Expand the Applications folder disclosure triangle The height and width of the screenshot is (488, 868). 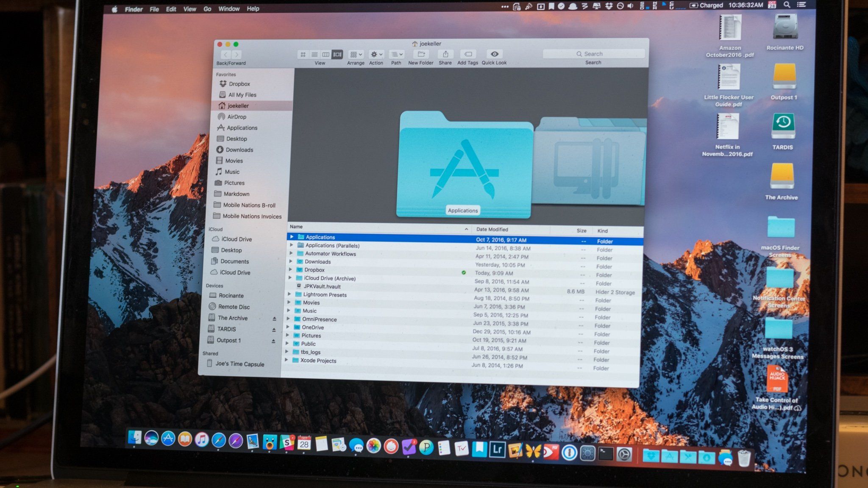pyautogui.click(x=292, y=237)
